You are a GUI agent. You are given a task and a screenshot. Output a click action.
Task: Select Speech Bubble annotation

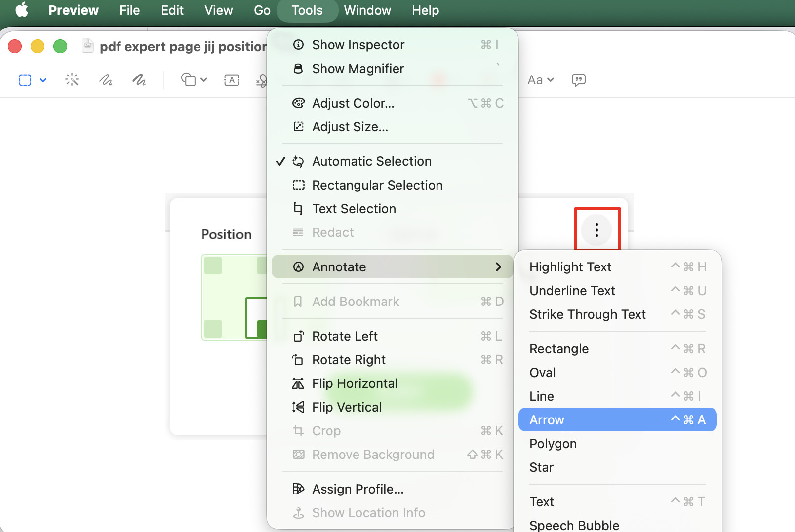[618, 524]
